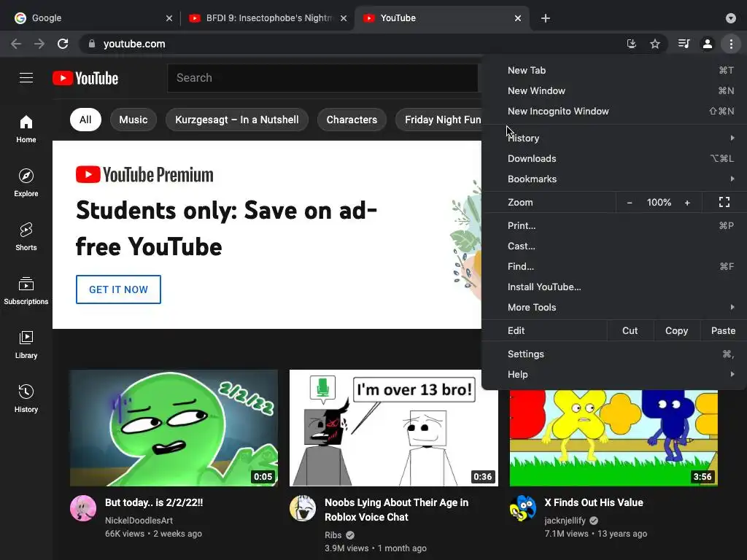The height and width of the screenshot is (560, 747).
Task: Bookmark this page with the star icon
Action: [655, 44]
